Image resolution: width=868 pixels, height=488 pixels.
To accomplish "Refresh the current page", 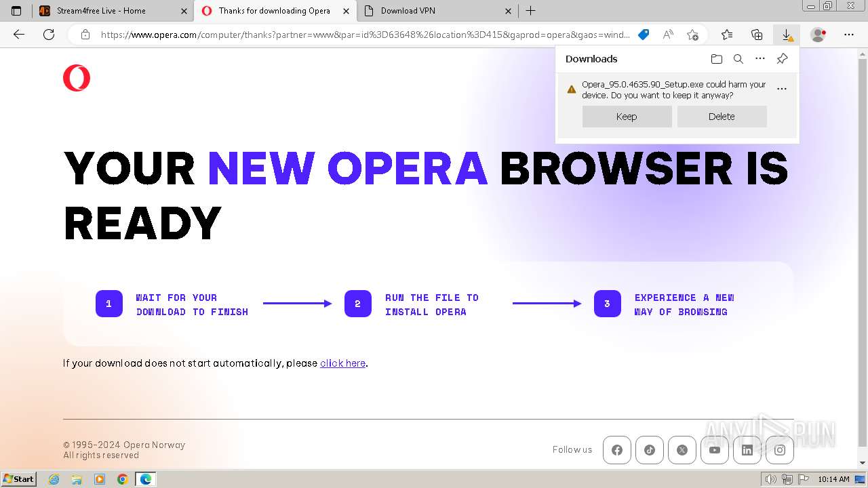I will [x=49, y=35].
